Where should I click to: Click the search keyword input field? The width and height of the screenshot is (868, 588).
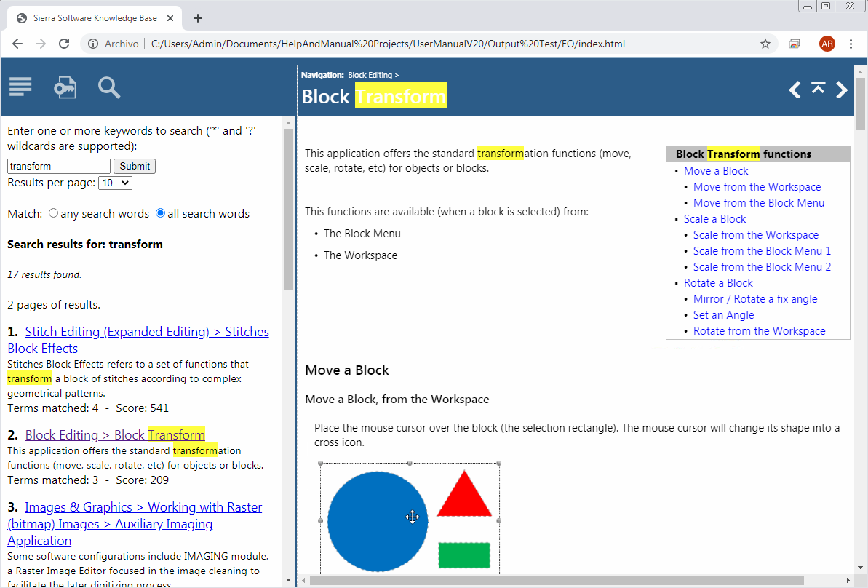coord(59,166)
